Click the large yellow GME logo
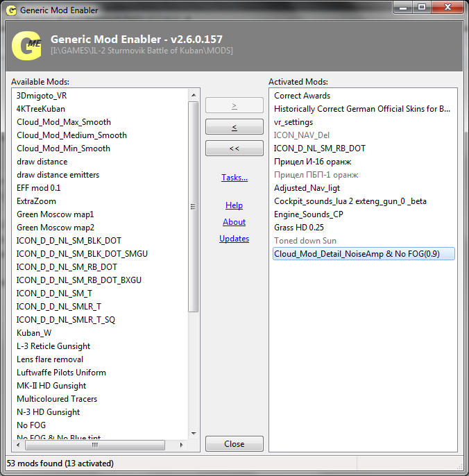 [x=26, y=46]
